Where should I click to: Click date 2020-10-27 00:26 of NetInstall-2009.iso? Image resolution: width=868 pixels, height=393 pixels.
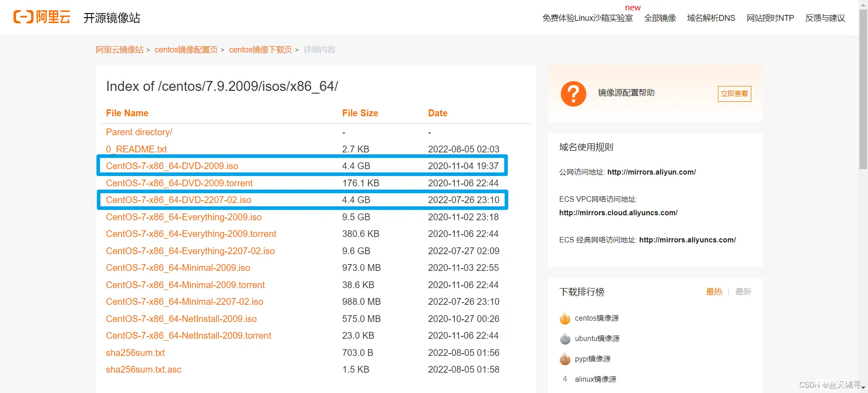pyautogui.click(x=463, y=319)
